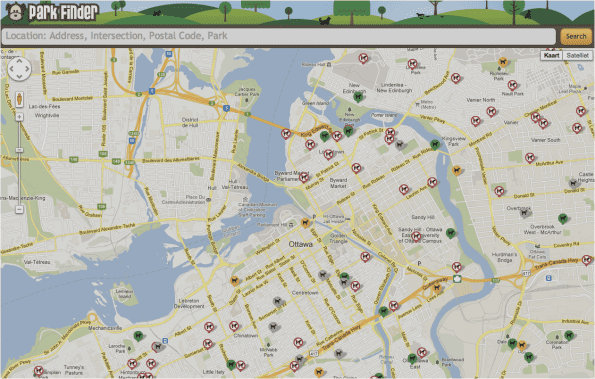This screenshot has width=595, height=379.
Task: Click the zoom slider handle
Action: click(x=19, y=150)
